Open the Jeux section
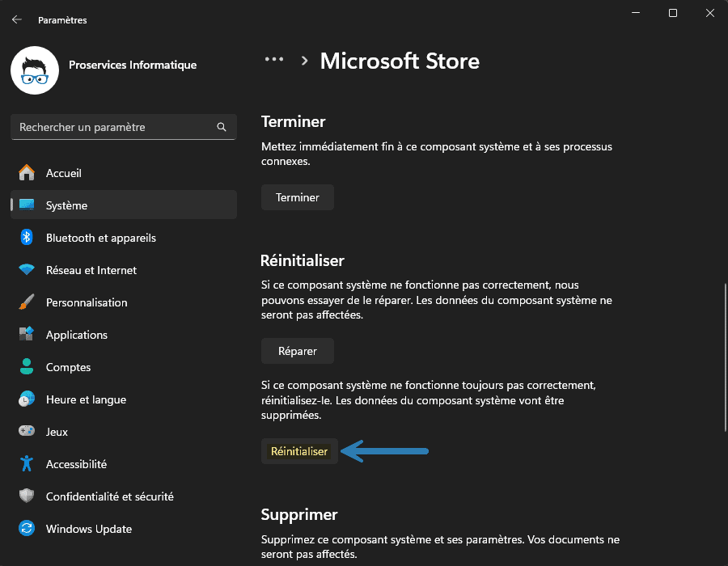 [57, 432]
